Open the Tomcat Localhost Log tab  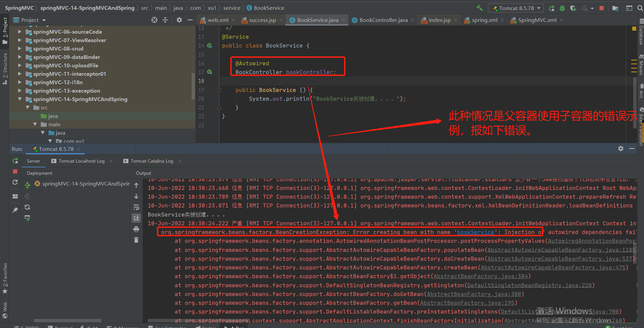(x=81, y=161)
